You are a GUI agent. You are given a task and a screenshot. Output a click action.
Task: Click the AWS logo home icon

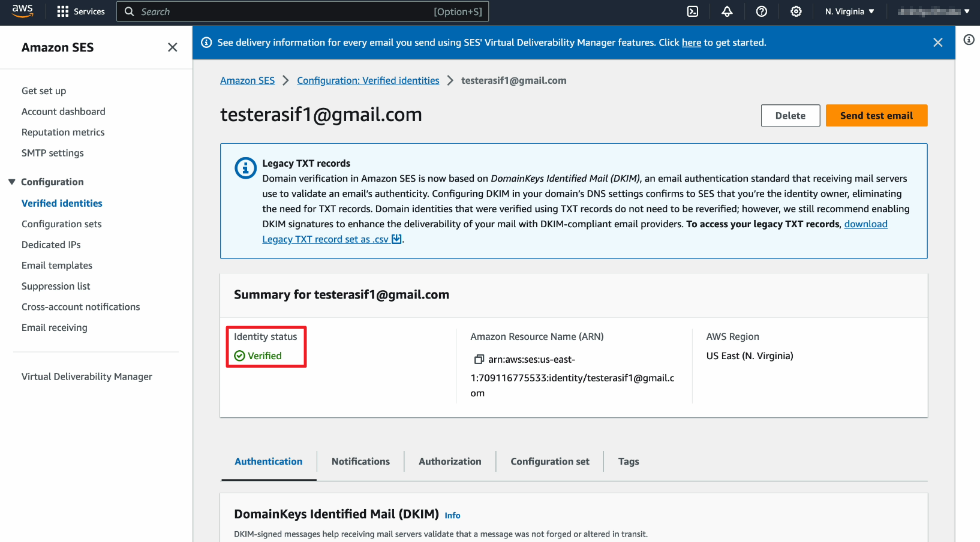point(23,11)
